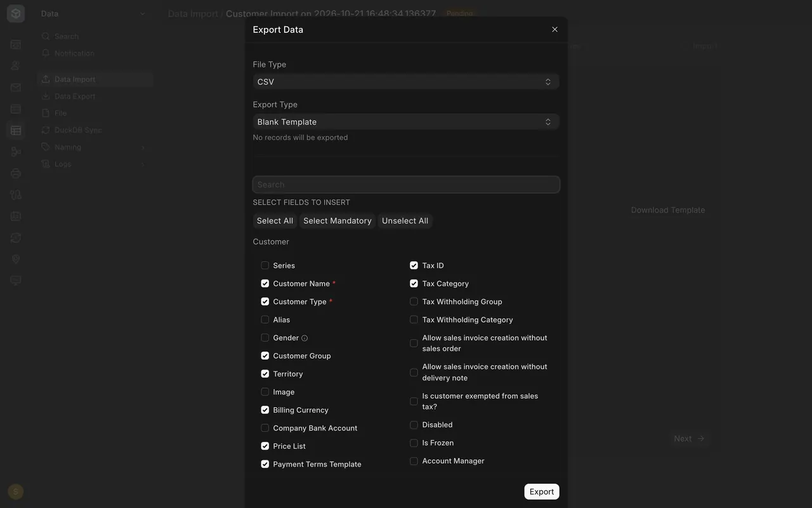The height and width of the screenshot is (508, 812).
Task: Open the envelope mail icon in the left rail
Action: 16,88
